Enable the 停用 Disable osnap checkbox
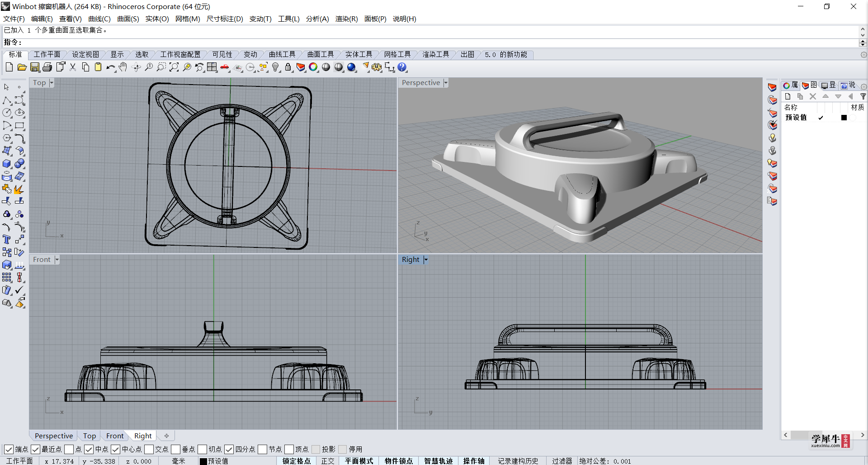This screenshot has width=868, height=465. click(x=342, y=449)
